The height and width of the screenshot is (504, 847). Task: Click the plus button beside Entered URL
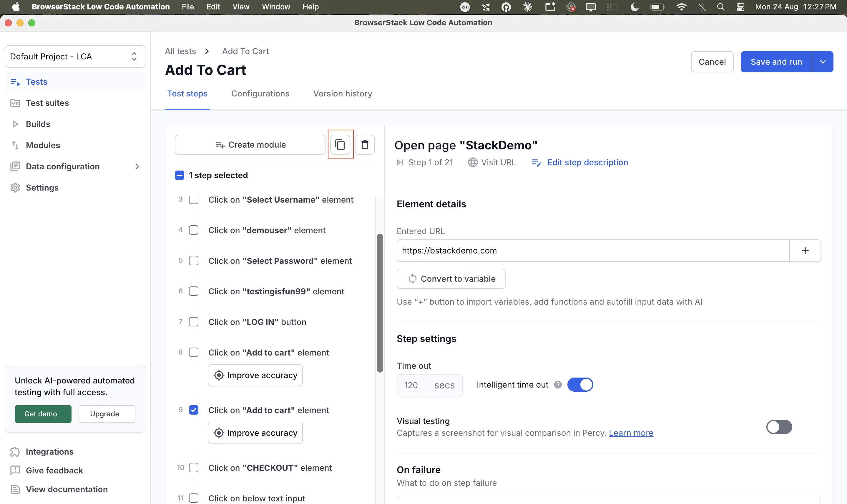tap(805, 251)
